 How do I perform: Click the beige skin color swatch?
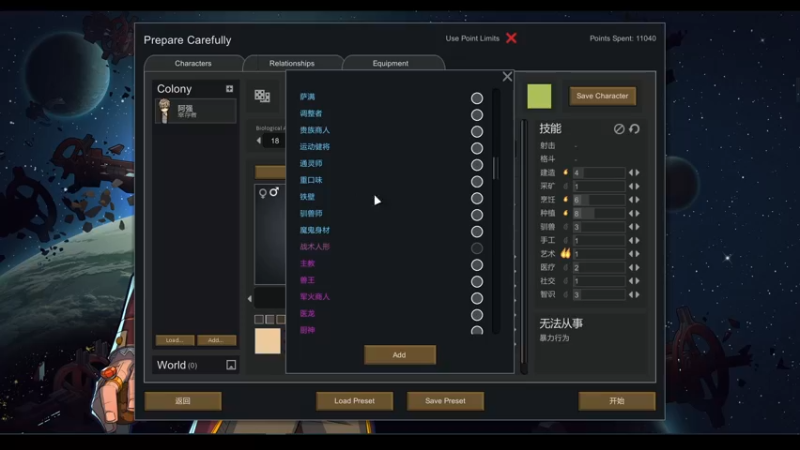point(268,341)
